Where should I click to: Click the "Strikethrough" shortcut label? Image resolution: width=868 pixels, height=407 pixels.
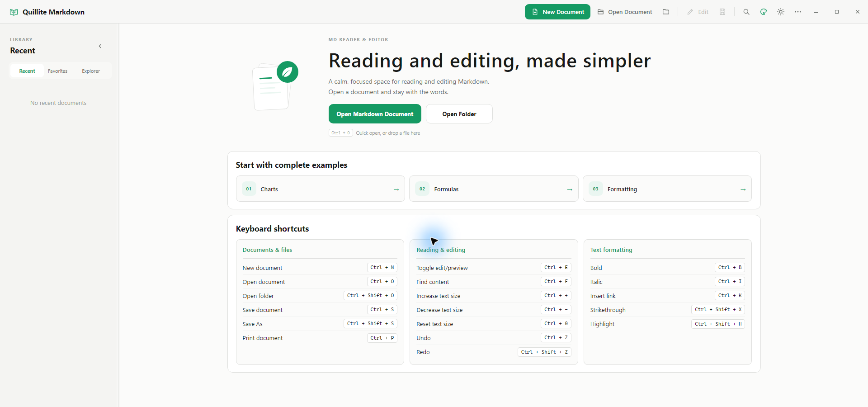(x=608, y=310)
